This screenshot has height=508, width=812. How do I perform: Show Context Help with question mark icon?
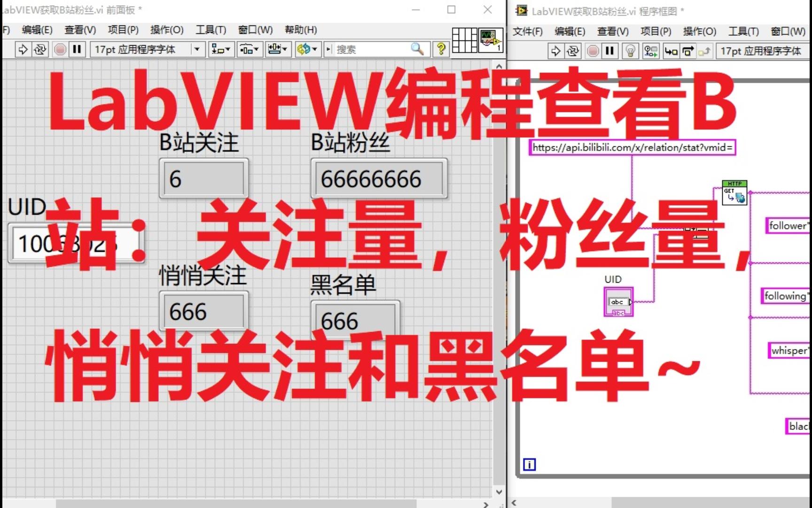(x=441, y=49)
